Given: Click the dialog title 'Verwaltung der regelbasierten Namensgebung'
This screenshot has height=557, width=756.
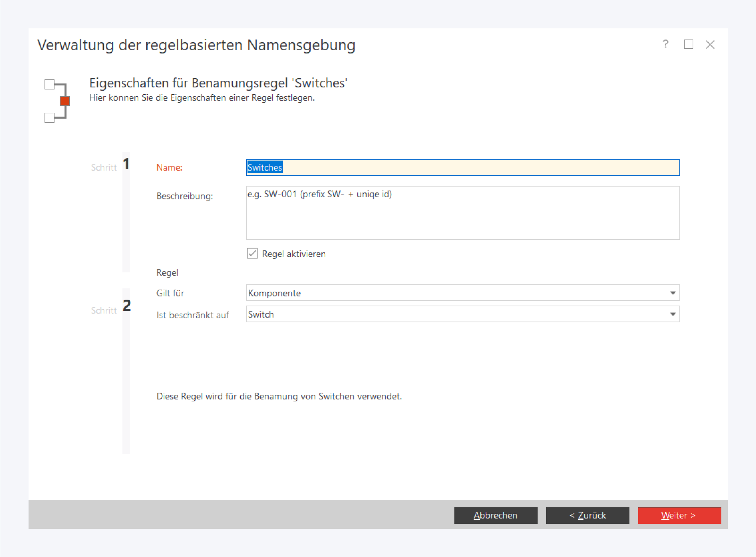Looking at the screenshot, I should click(x=196, y=45).
